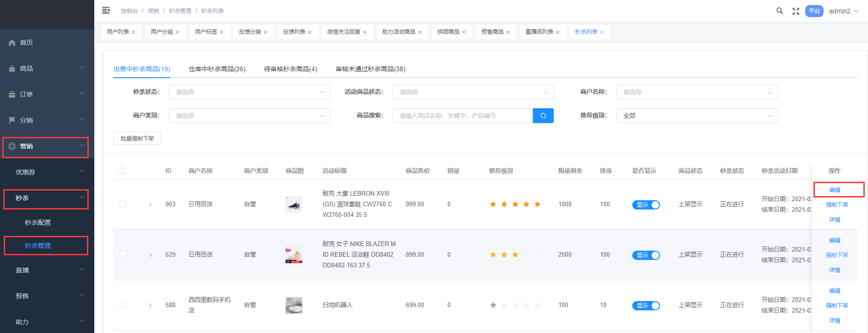868x333 pixels.
Task: Toggle fullscreen mode icon
Action: [x=795, y=11]
